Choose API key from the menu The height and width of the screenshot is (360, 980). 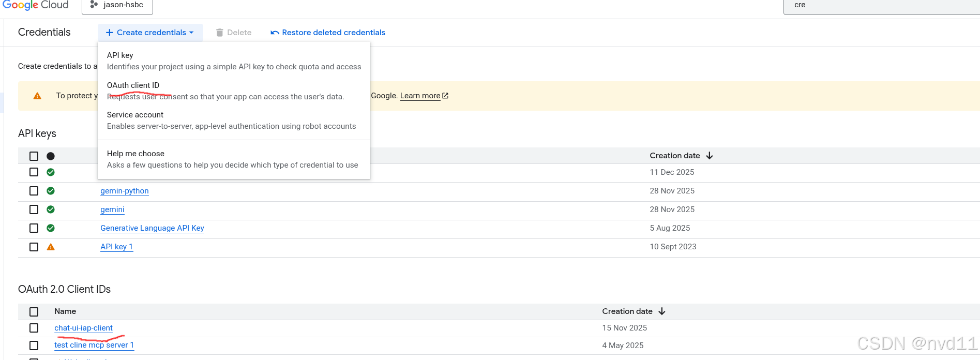[234, 61]
